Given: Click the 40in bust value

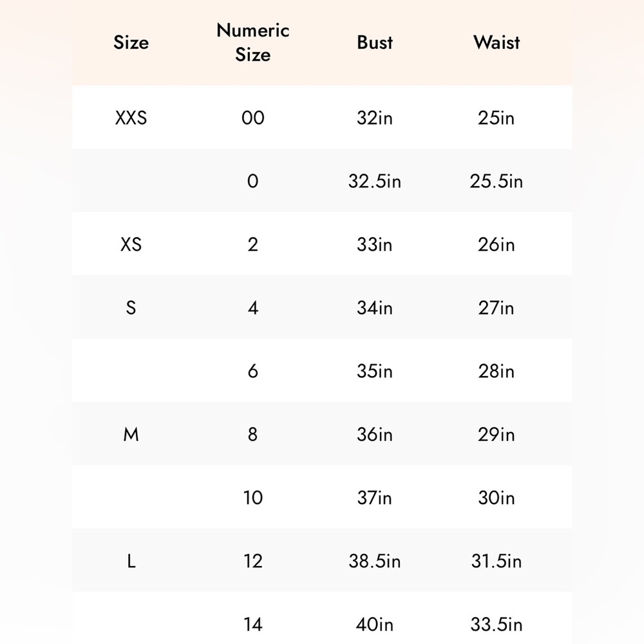Looking at the screenshot, I should pyautogui.click(x=375, y=624).
